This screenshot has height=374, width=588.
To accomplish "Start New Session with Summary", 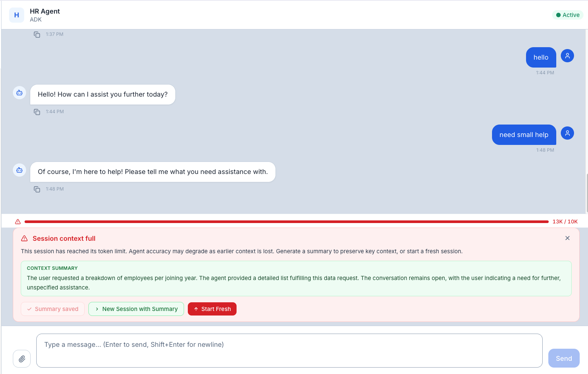I will coord(136,309).
